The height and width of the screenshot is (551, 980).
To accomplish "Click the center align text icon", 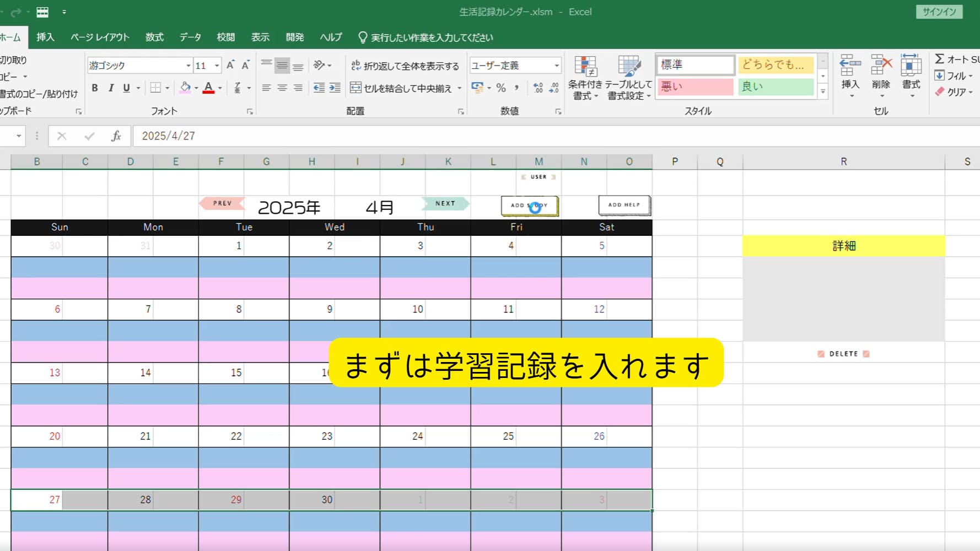I will coord(282,88).
